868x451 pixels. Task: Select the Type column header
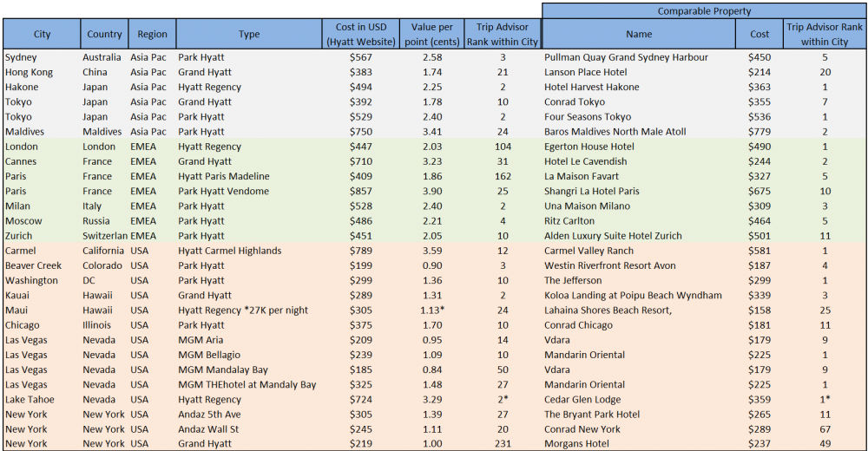point(249,35)
